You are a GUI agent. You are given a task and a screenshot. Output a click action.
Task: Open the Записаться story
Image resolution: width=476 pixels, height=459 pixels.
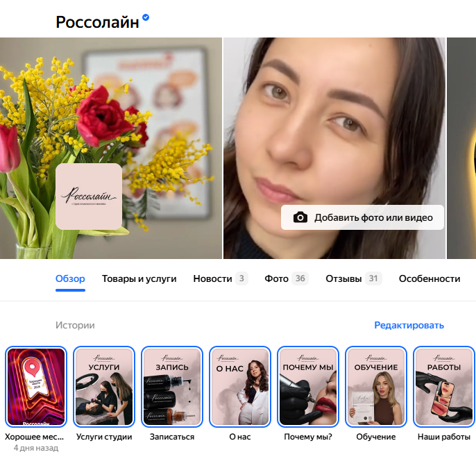(172, 387)
